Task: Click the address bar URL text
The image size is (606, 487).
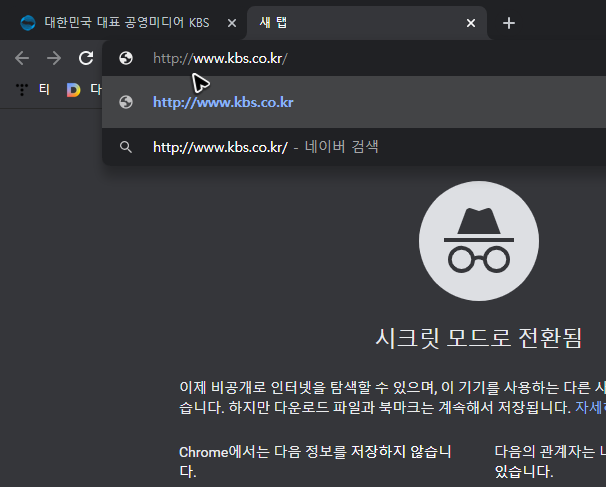Action: (x=220, y=58)
